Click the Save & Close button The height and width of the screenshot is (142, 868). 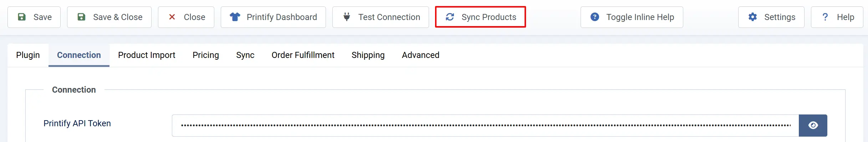[109, 17]
